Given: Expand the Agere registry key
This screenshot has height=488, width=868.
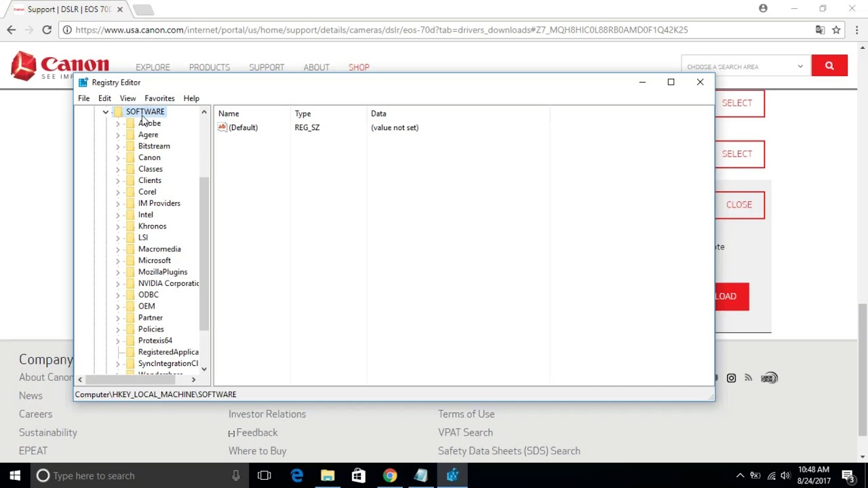Looking at the screenshot, I should (x=118, y=135).
